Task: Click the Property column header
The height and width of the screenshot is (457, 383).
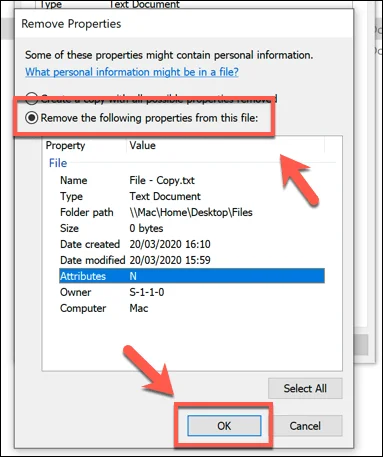Action: 84,145
